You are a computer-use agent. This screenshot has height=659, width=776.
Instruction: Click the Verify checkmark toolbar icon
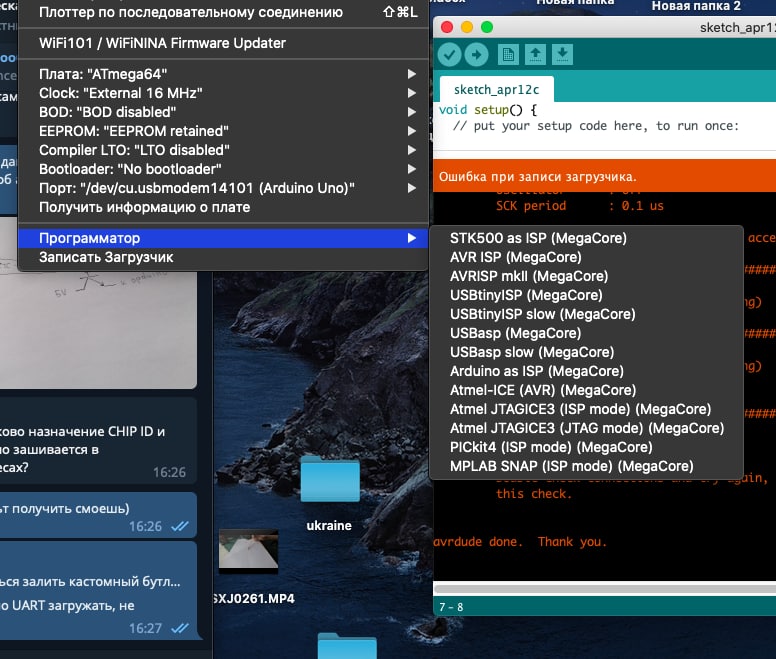click(449, 55)
